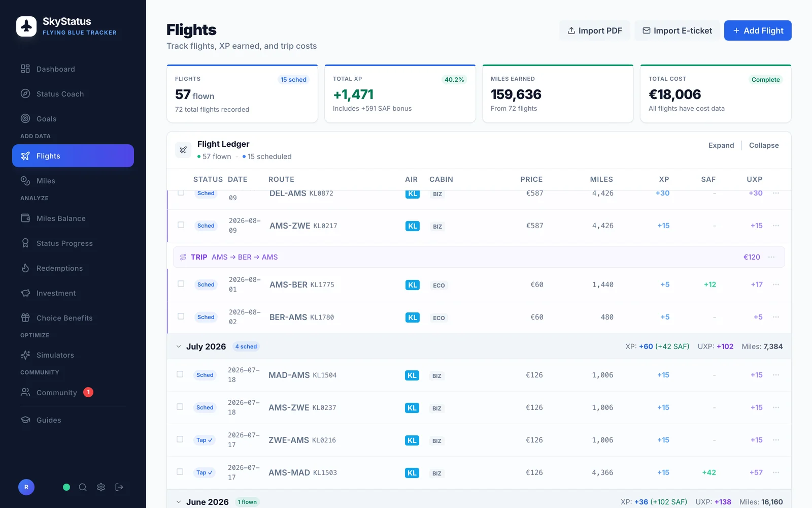Click the Guides graduation cap icon

pos(25,420)
